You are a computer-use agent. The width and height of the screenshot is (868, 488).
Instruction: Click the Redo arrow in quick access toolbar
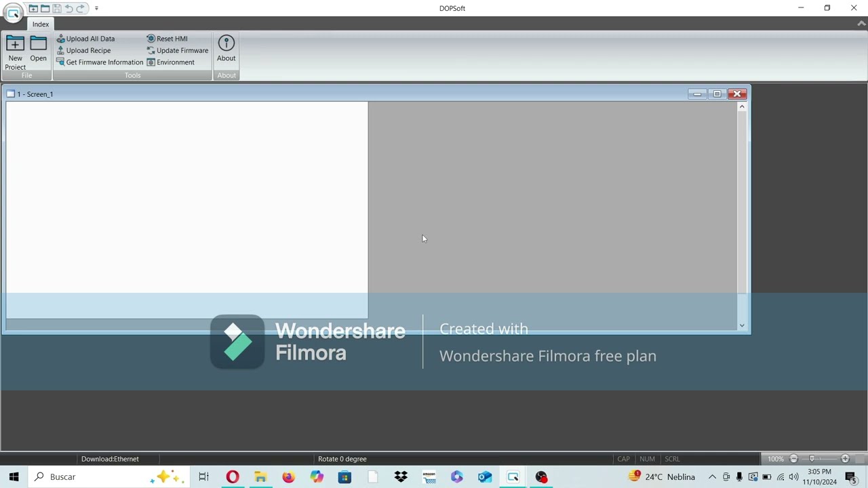tap(81, 8)
